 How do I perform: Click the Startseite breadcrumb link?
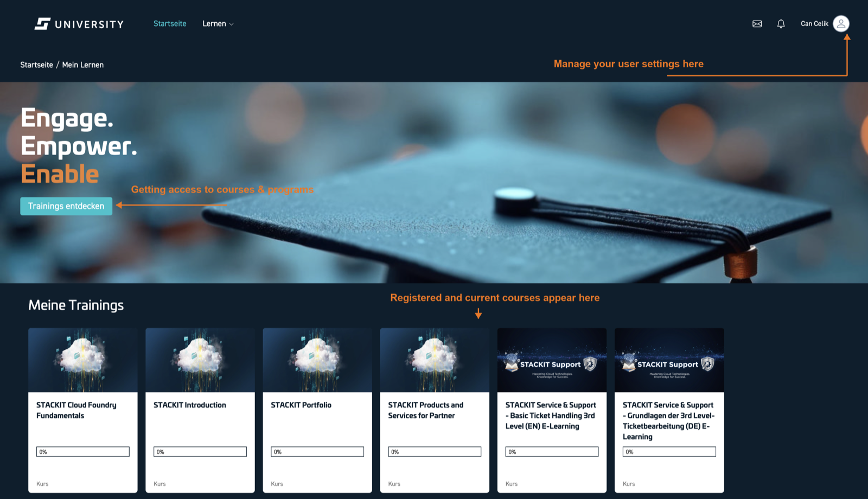click(x=36, y=65)
